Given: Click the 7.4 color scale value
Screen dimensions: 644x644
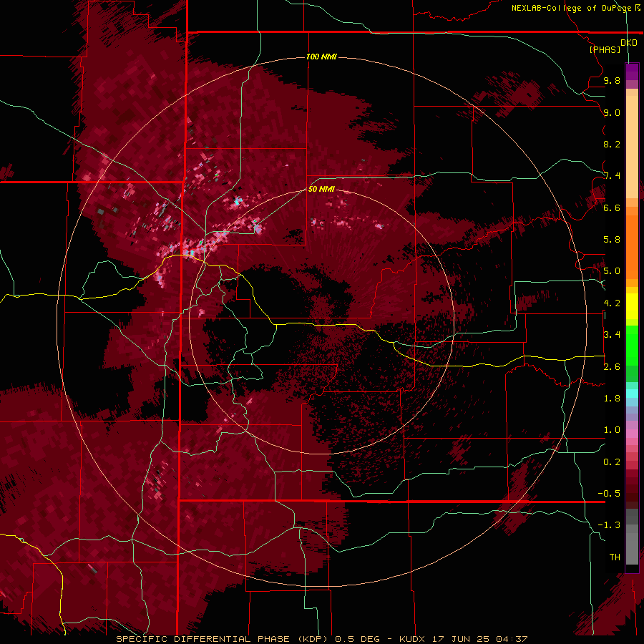Looking at the screenshot, I should pos(612,176).
